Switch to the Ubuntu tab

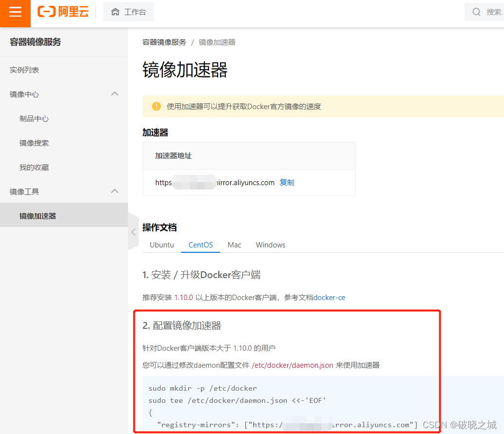click(162, 245)
